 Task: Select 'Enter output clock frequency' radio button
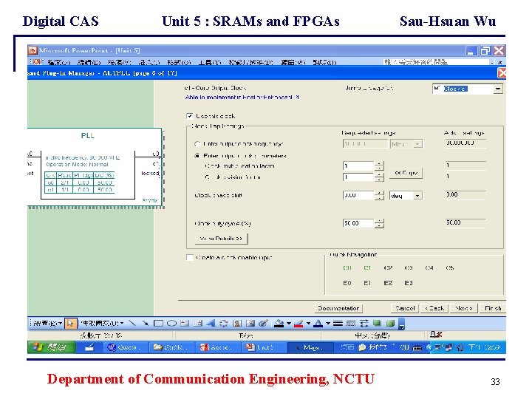click(x=197, y=144)
